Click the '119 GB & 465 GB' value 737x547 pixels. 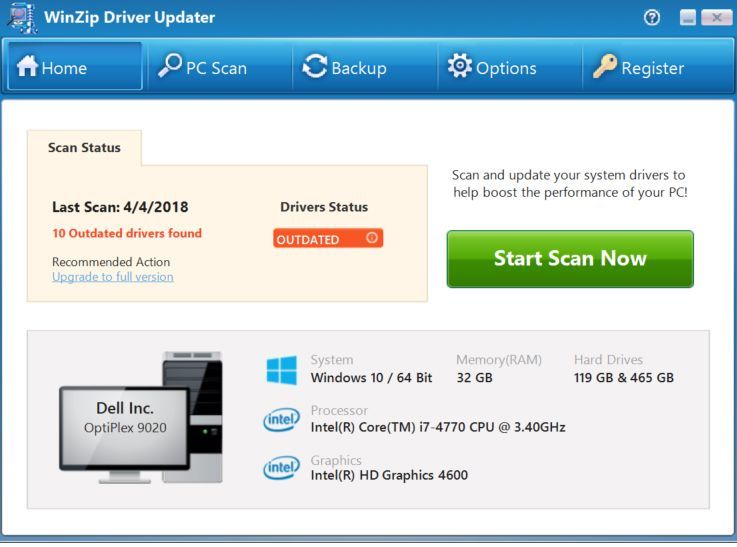coord(624,378)
